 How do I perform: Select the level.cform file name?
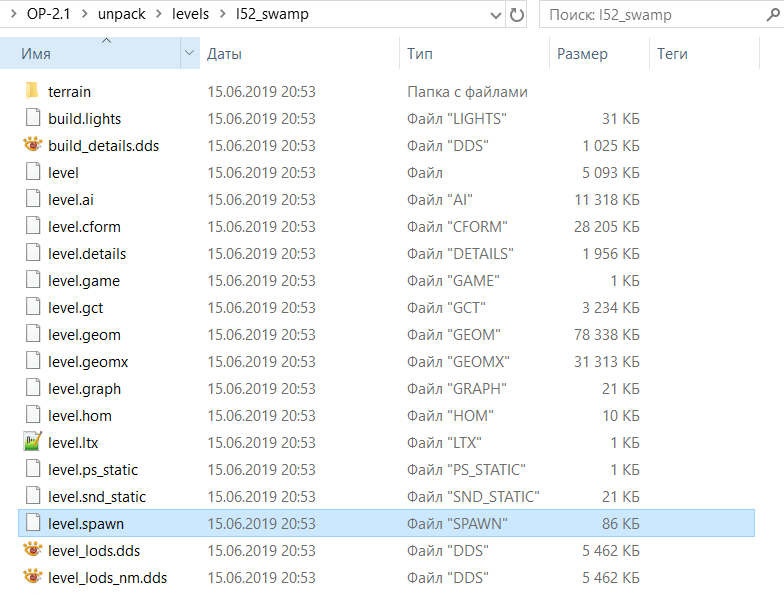(84, 226)
